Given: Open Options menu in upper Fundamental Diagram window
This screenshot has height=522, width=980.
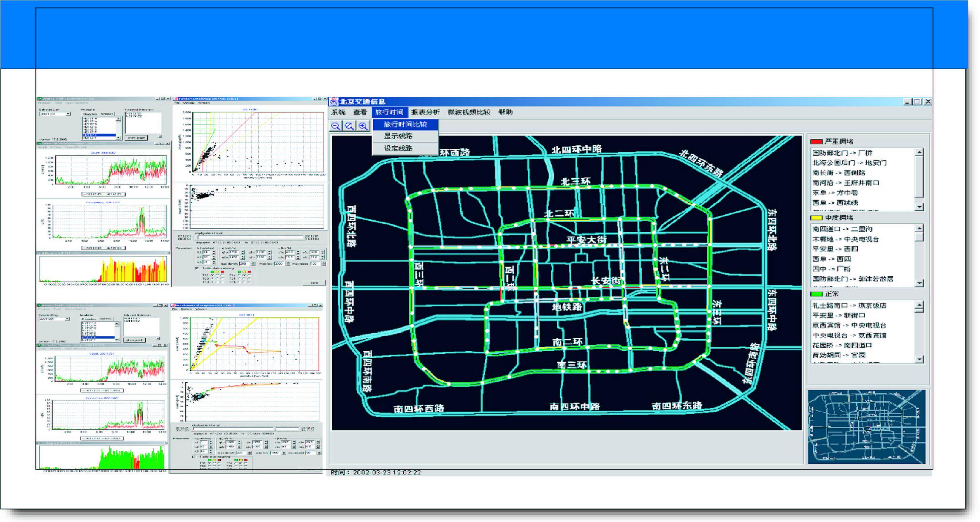Looking at the screenshot, I should tap(189, 103).
